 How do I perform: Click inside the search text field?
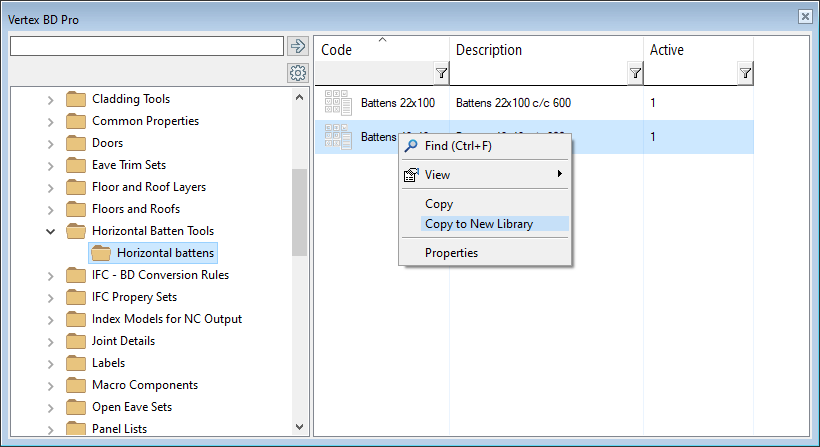pos(146,46)
